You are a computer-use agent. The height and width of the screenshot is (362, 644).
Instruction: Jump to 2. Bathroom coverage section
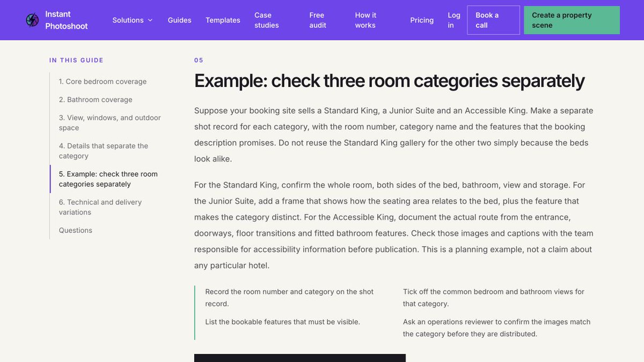pos(96,100)
